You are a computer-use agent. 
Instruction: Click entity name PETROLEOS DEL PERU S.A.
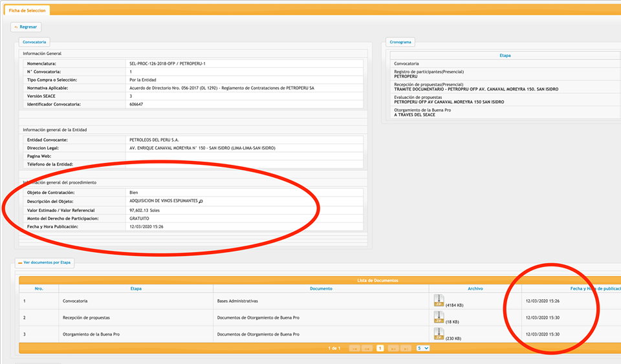[x=154, y=140]
